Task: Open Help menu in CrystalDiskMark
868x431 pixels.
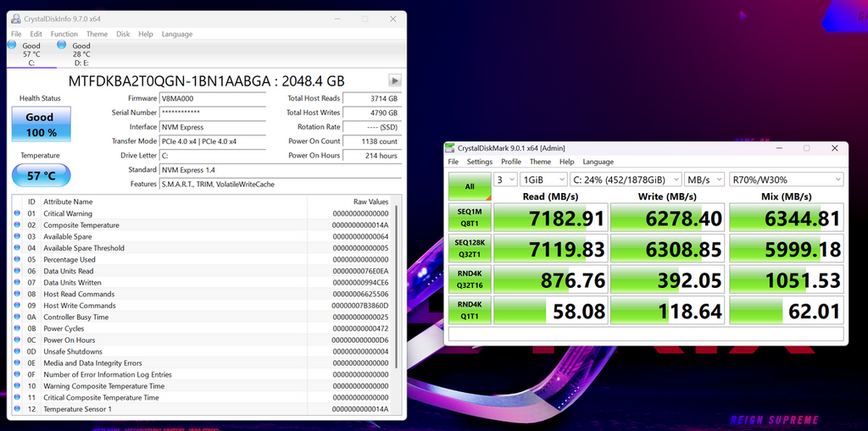Action: coord(567,162)
